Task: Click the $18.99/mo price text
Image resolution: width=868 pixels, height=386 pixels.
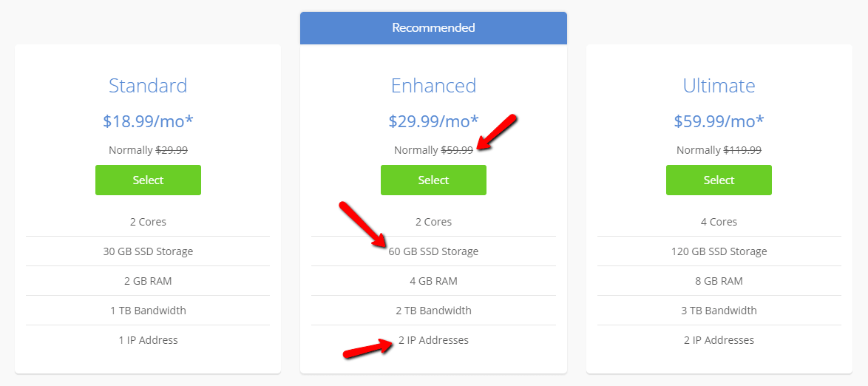Action: pyautogui.click(x=148, y=121)
